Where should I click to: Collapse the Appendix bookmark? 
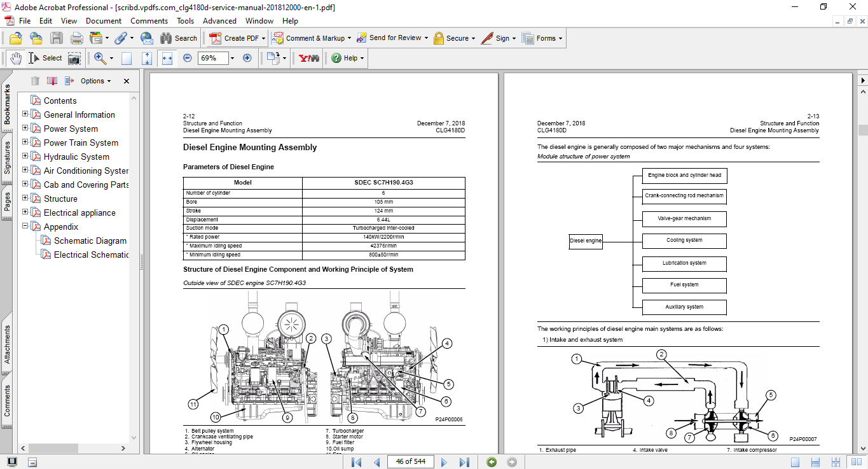point(24,227)
